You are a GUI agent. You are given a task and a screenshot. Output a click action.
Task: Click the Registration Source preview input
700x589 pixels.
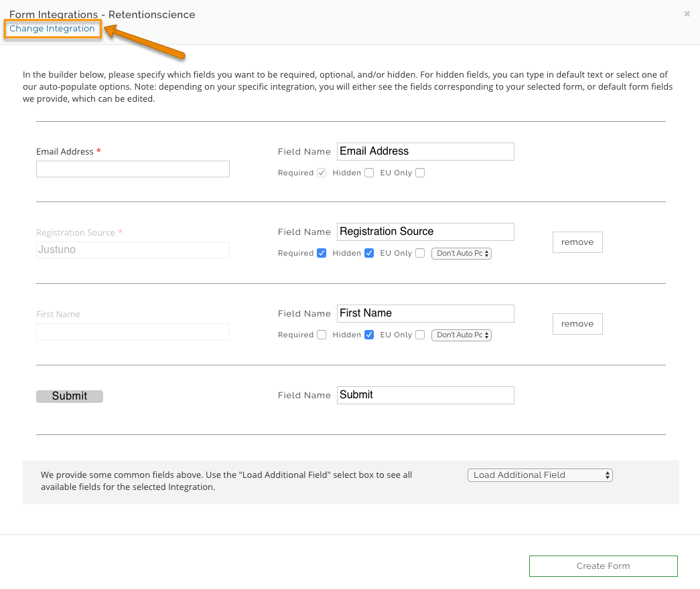point(133,250)
